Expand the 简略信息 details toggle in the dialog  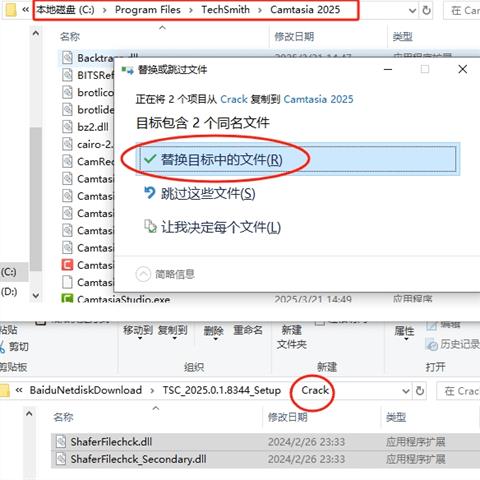click(143, 274)
